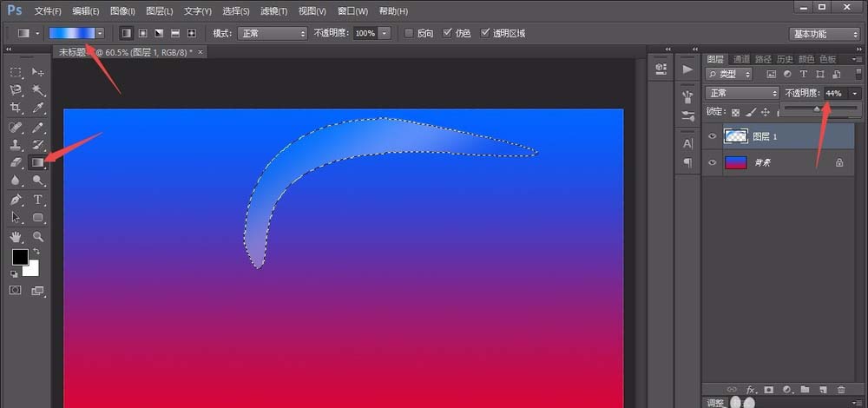Open the gradient mode 正常 dropdown

tap(273, 33)
